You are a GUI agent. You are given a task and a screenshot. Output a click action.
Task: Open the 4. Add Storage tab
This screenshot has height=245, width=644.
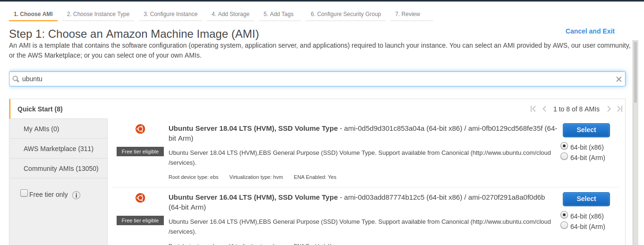(x=230, y=14)
